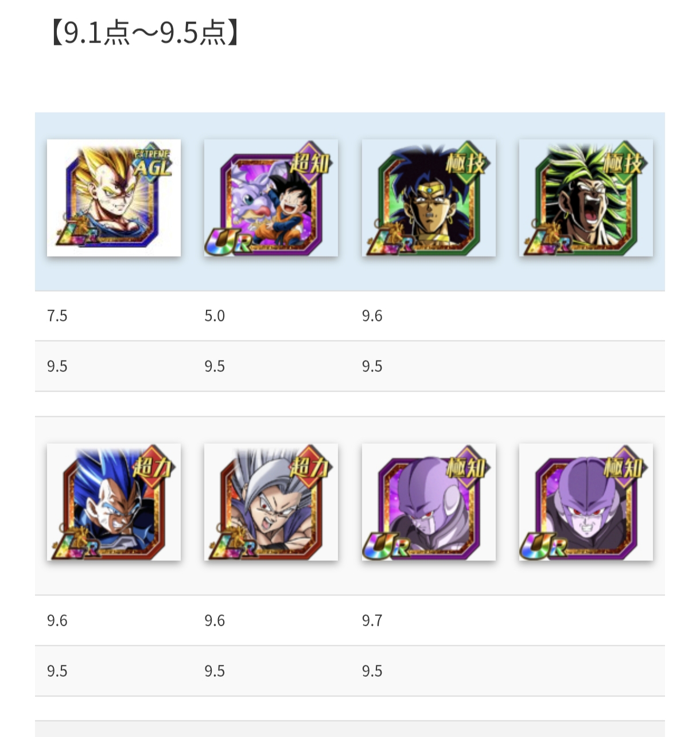Click the 9.5 value below 5.0
This screenshot has width=700, height=737.
pyautogui.click(x=215, y=366)
